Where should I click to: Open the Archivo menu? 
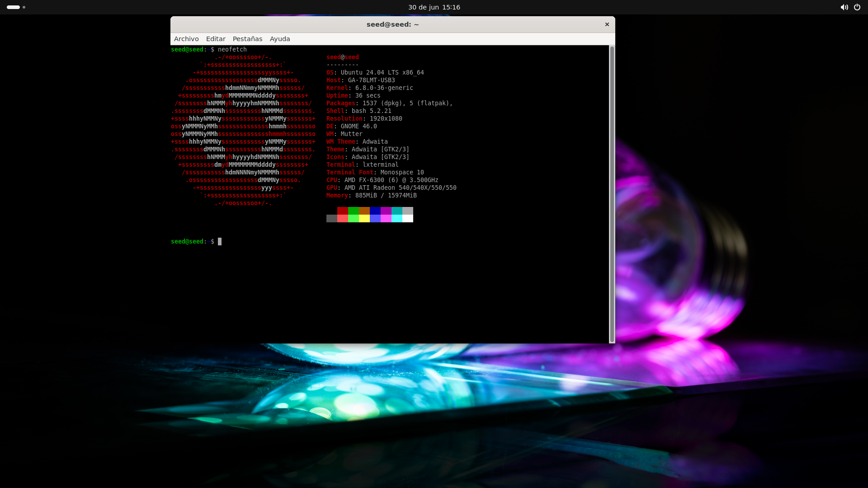(x=186, y=39)
